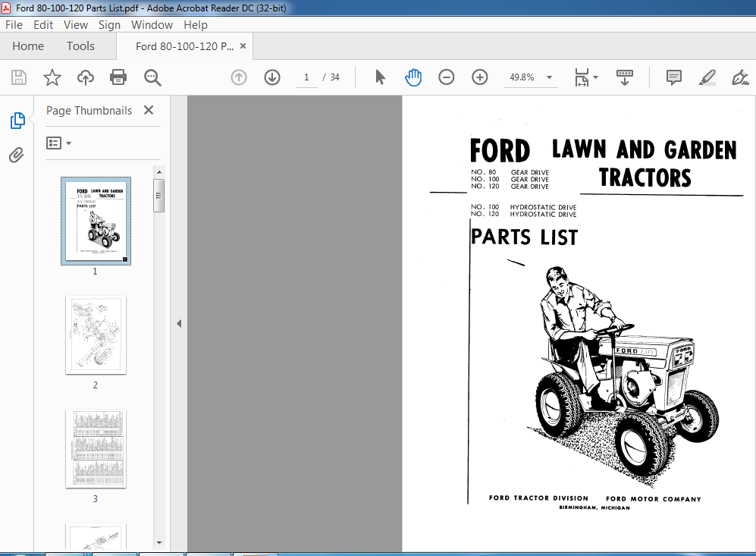Screen dimensions: 756x556
Task: Open the File menu
Action: click(x=14, y=25)
